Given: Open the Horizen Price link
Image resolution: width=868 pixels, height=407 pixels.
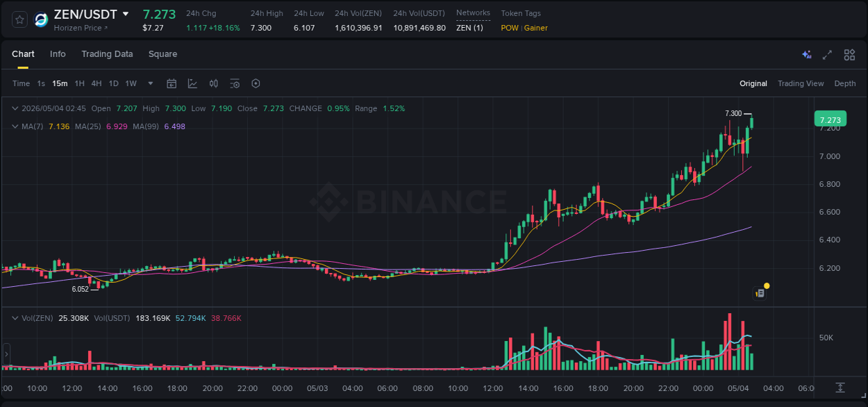Looking at the screenshot, I should [81, 28].
